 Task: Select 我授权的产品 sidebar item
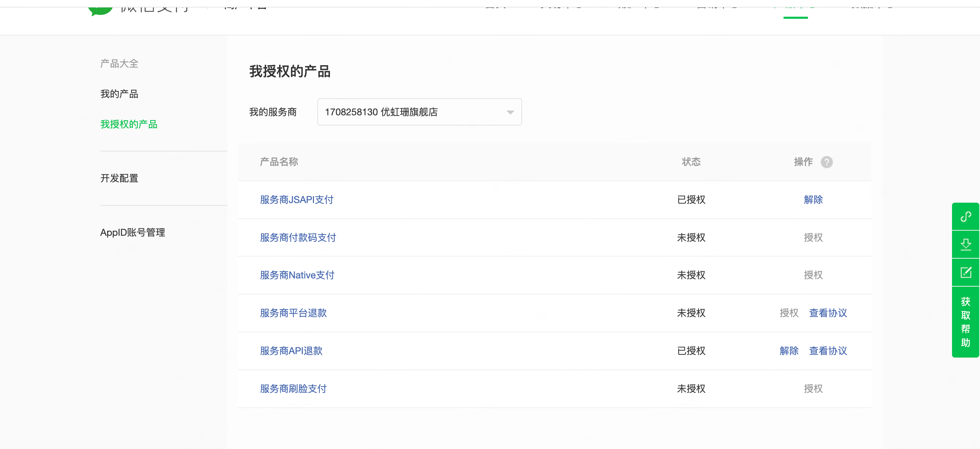click(x=129, y=125)
